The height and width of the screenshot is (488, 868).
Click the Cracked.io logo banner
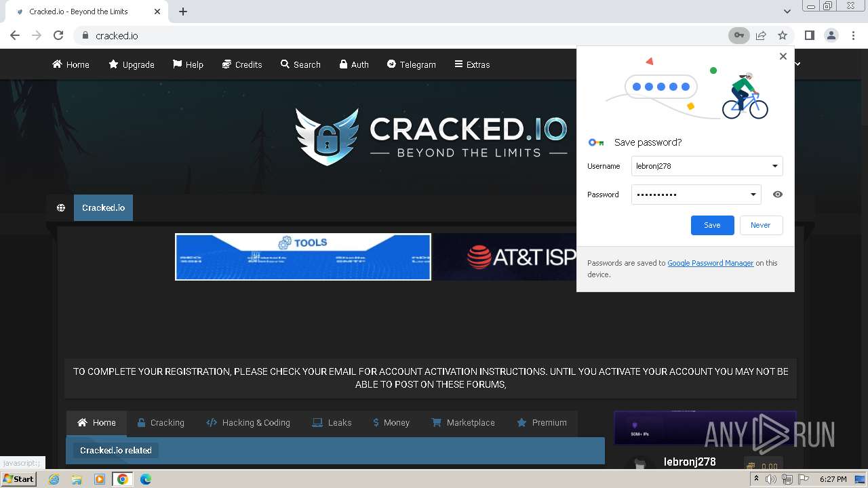pyautogui.click(x=432, y=136)
